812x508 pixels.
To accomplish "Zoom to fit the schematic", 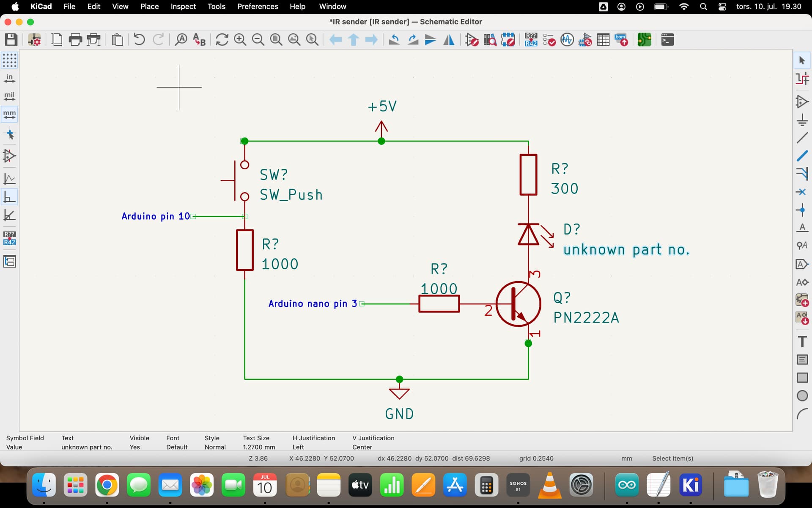I will click(x=275, y=39).
